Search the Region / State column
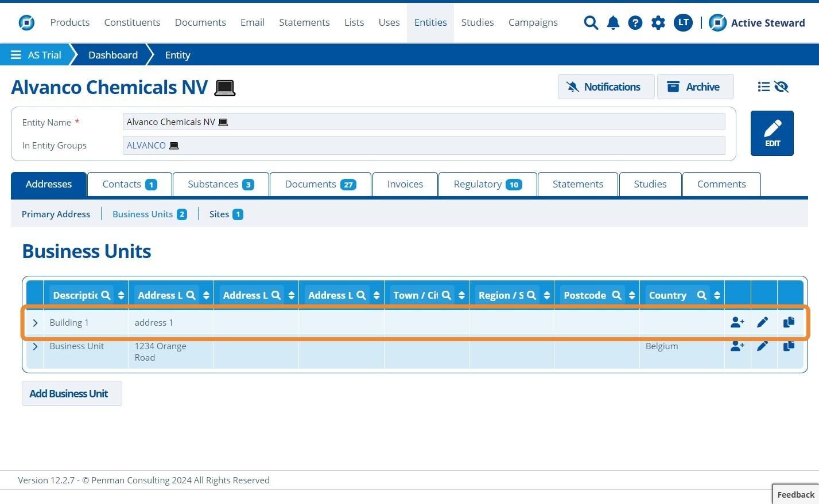 [x=531, y=295]
